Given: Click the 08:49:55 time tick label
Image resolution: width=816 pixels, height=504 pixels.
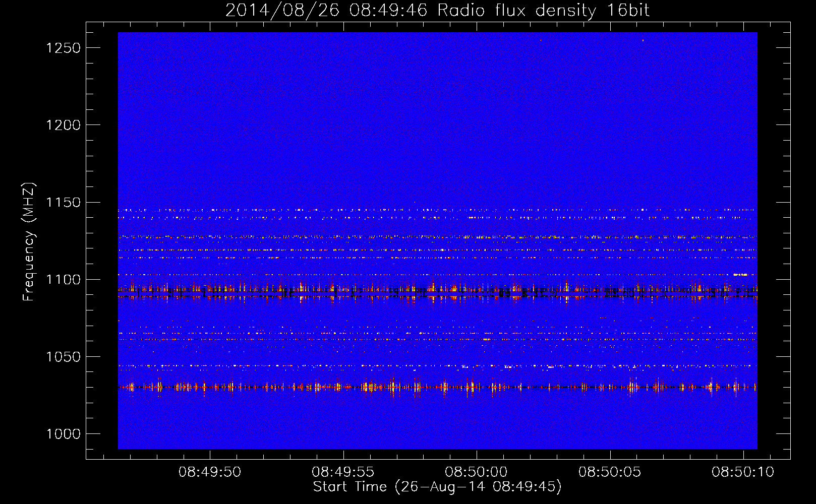Looking at the screenshot, I should (x=343, y=472).
